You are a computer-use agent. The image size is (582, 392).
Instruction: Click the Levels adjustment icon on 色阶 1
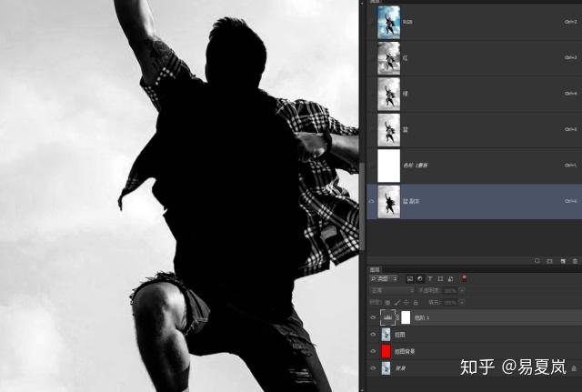tap(388, 317)
